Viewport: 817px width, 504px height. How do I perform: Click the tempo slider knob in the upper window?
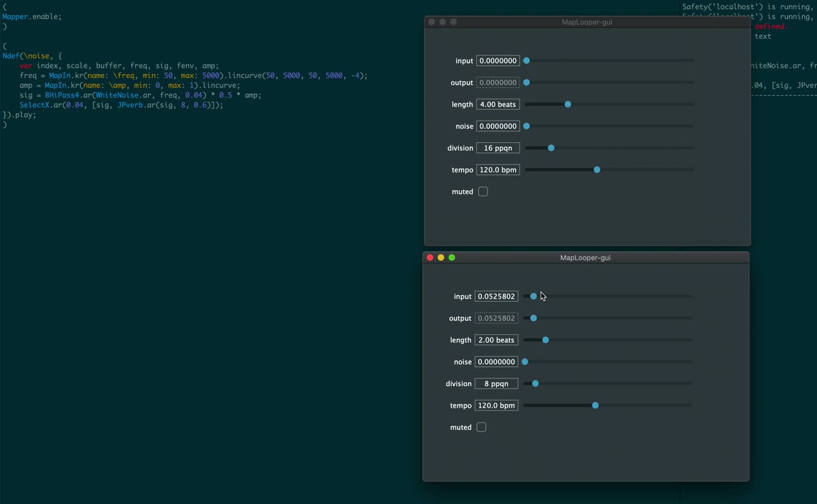[x=597, y=170]
